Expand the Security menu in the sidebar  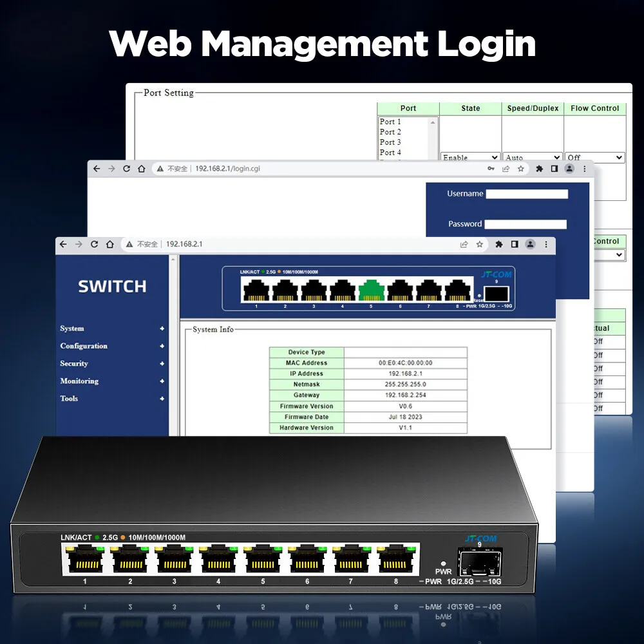pyautogui.click(x=112, y=363)
